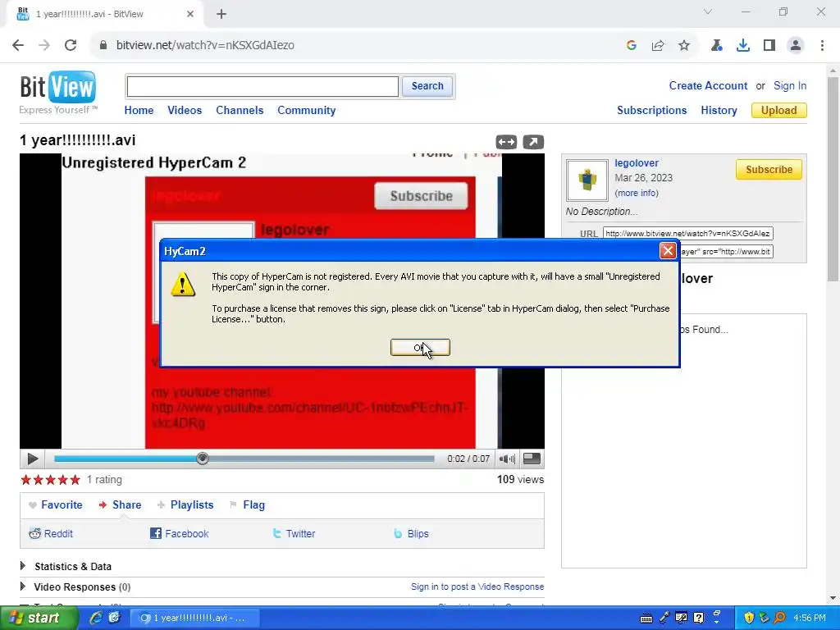
Task: Open the Playlists tab
Action: [x=185, y=504]
